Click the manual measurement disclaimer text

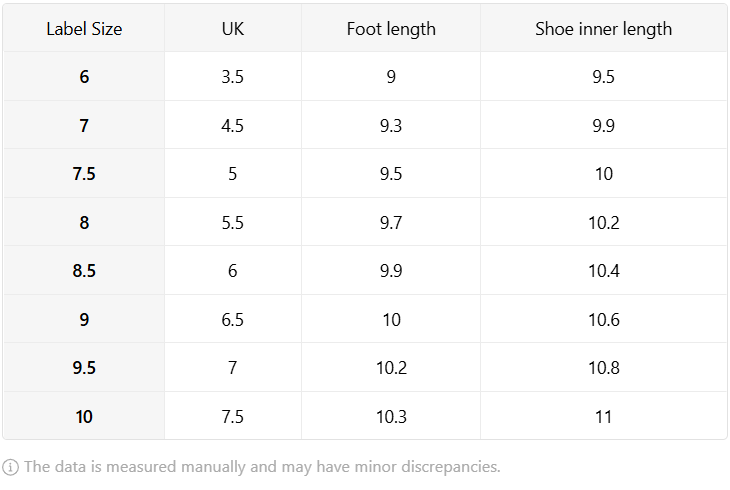(x=262, y=467)
